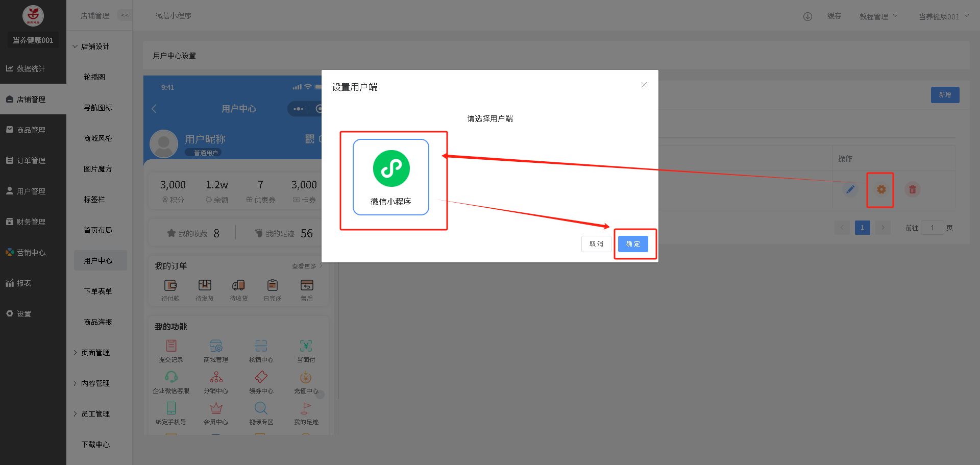The width and height of the screenshot is (980, 465).
Task: Open the 教程管理 dropdown
Action: 878,16
